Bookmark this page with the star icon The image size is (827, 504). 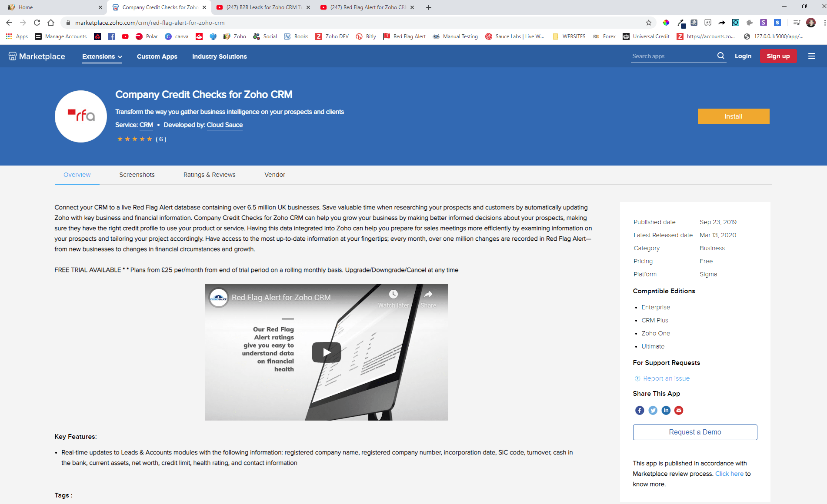tap(648, 23)
